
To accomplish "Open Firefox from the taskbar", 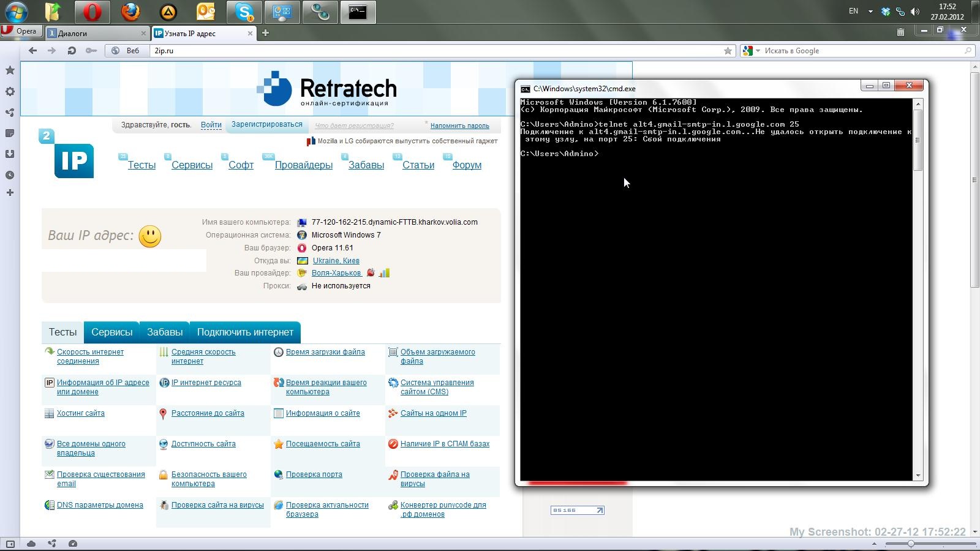I will (130, 12).
